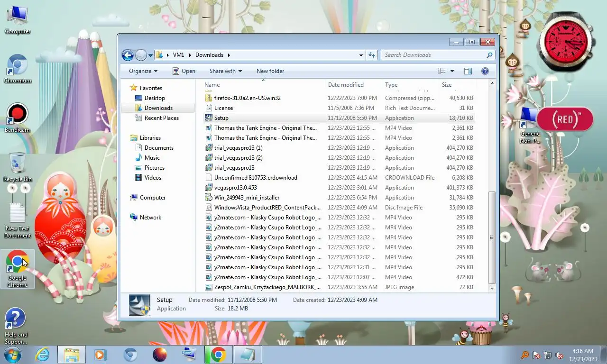Click the Setup application file icon
Viewport: 607px width, 364px height.
pyautogui.click(x=208, y=118)
